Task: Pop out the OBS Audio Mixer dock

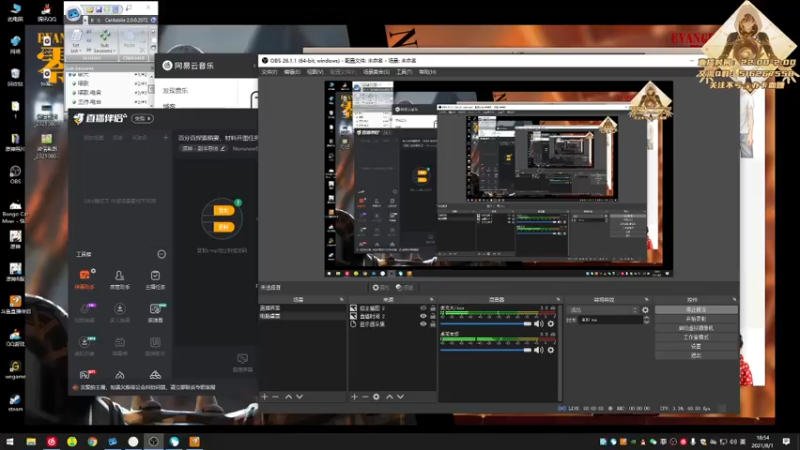Action: [558, 299]
